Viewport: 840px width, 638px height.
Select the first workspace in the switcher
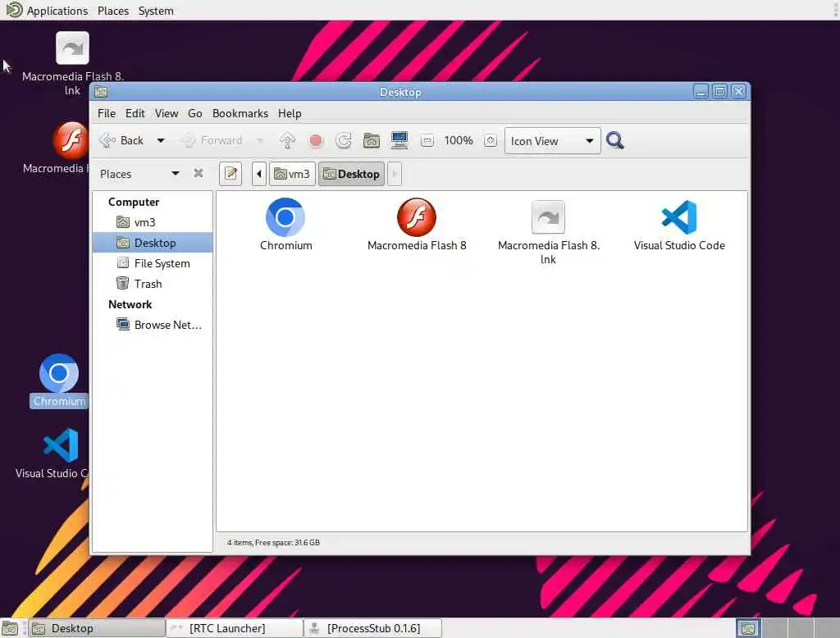coord(748,628)
